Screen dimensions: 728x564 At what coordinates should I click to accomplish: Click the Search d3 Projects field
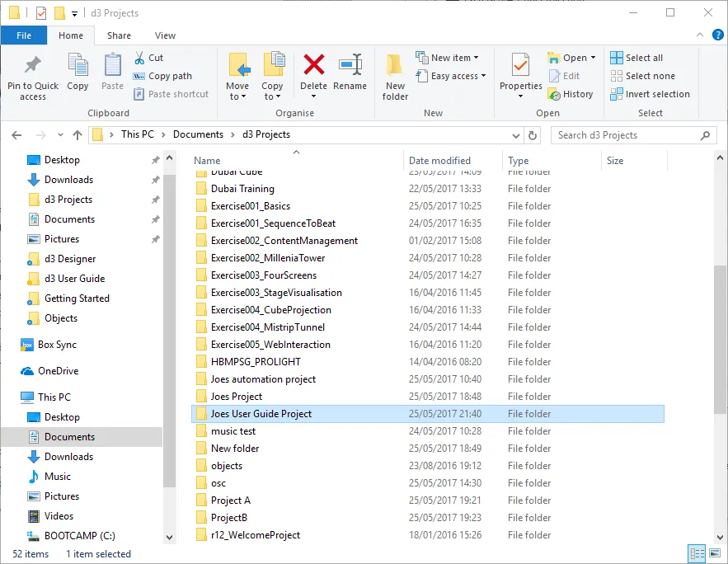tap(625, 135)
